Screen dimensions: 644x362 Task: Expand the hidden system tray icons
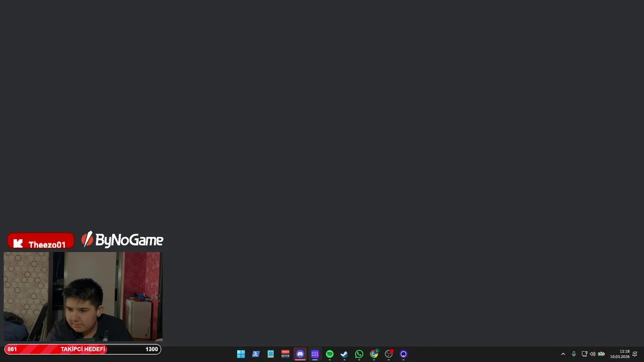pos(563,354)
